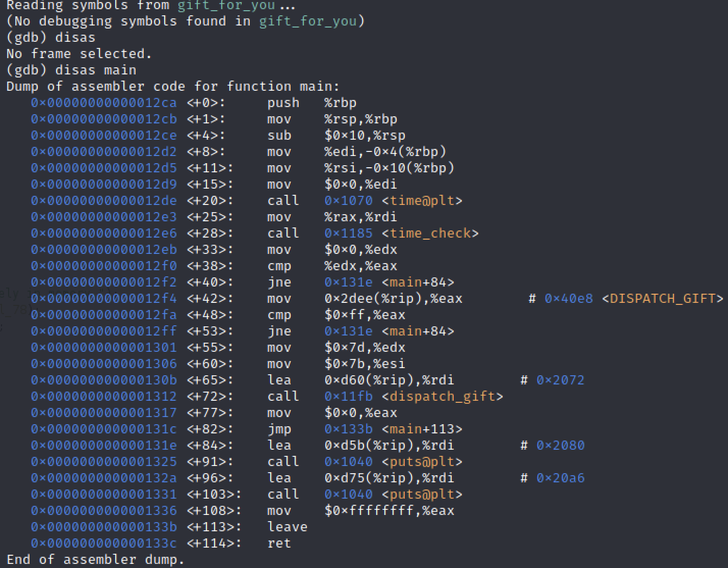Click the call target address 0x1185
728x568 pixels.
[349, 233]
